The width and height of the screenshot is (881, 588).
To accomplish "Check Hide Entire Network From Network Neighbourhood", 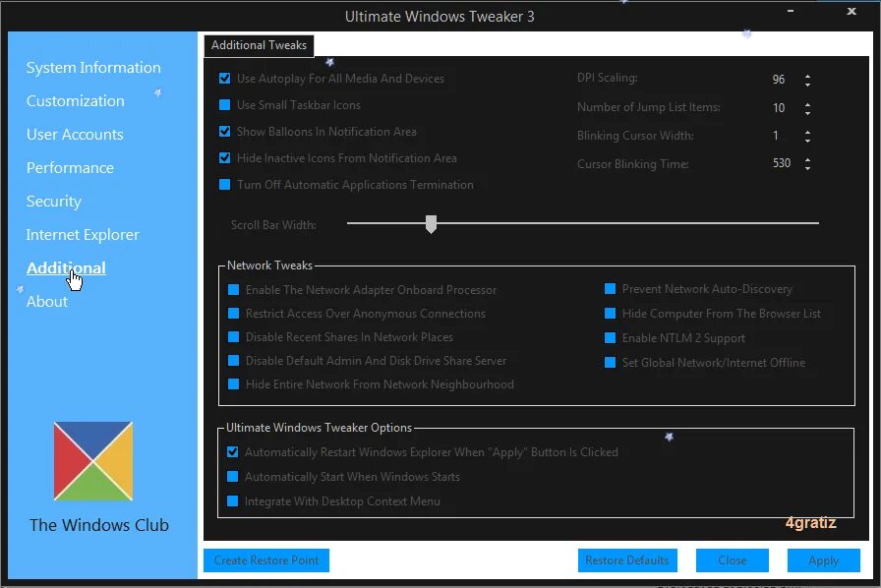I will [x=233, y=383].
